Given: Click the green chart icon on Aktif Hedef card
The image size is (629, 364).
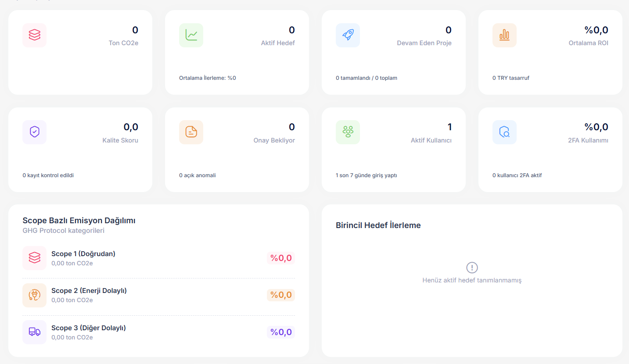Looking at the screenshot, I should point(191,35).
